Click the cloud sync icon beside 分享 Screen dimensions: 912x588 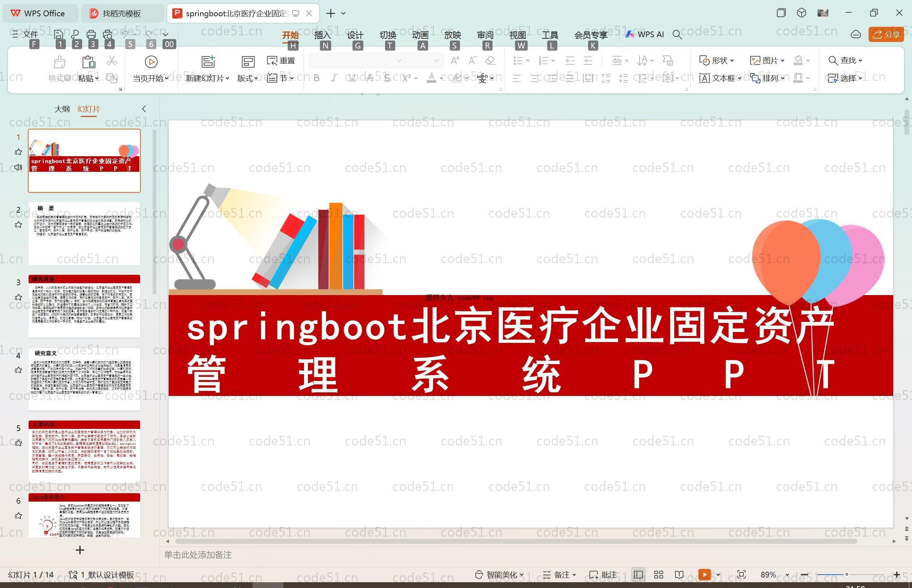coord(856,35)
